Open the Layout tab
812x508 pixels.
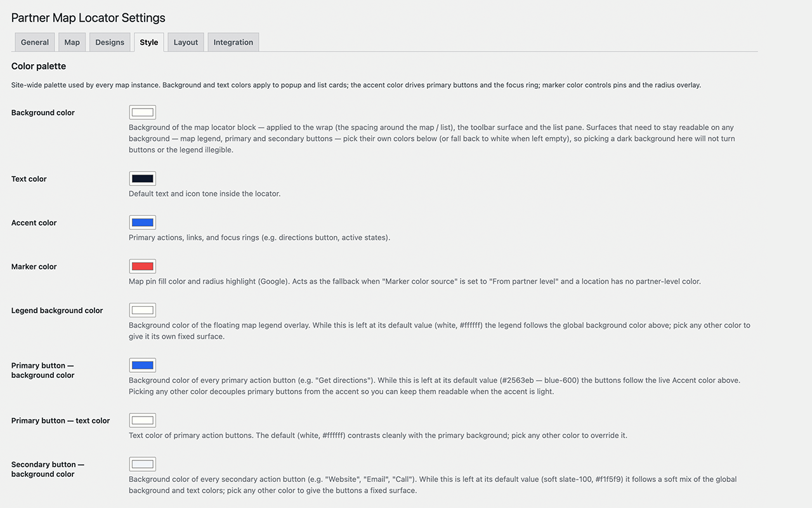click(x=186, y=43)
